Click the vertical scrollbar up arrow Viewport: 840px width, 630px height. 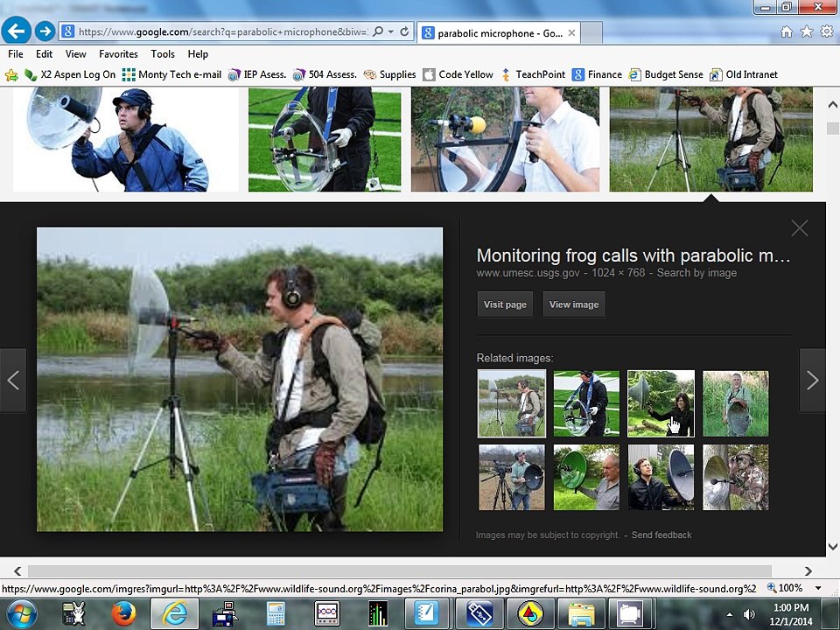(x=832, y=104)
